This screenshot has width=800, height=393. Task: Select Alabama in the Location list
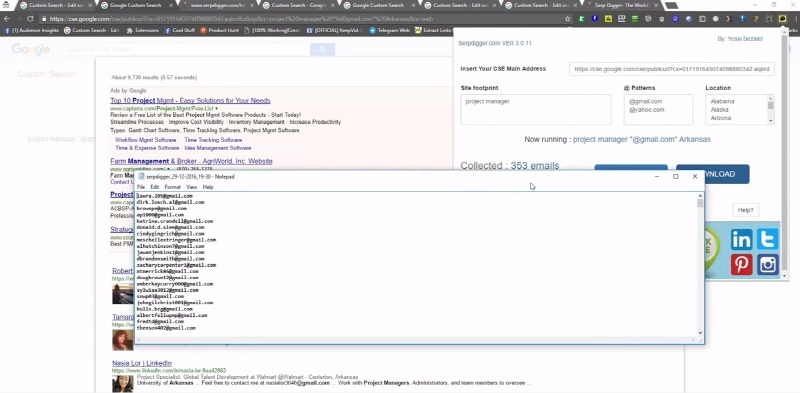(x=722, y=102)
